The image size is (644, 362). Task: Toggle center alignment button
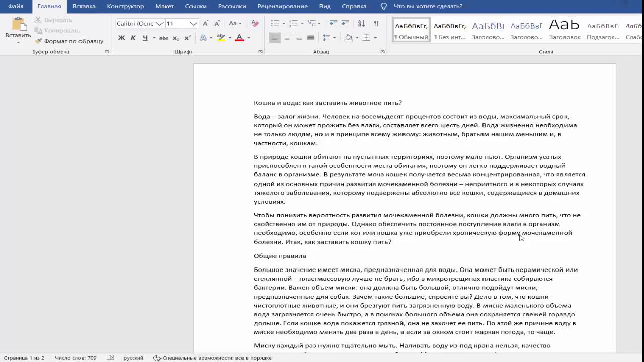point(287,38)
